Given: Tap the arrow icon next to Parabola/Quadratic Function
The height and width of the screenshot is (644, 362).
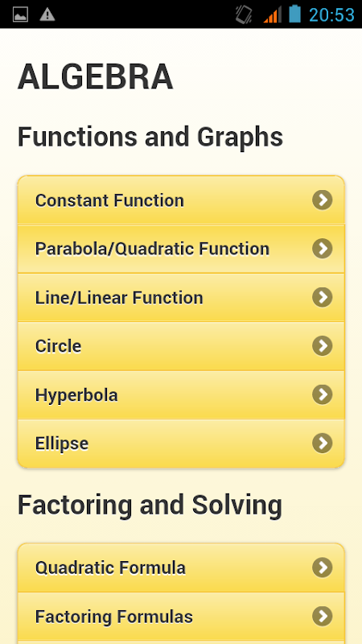Looking at the screenshot, I should [323, 249].
